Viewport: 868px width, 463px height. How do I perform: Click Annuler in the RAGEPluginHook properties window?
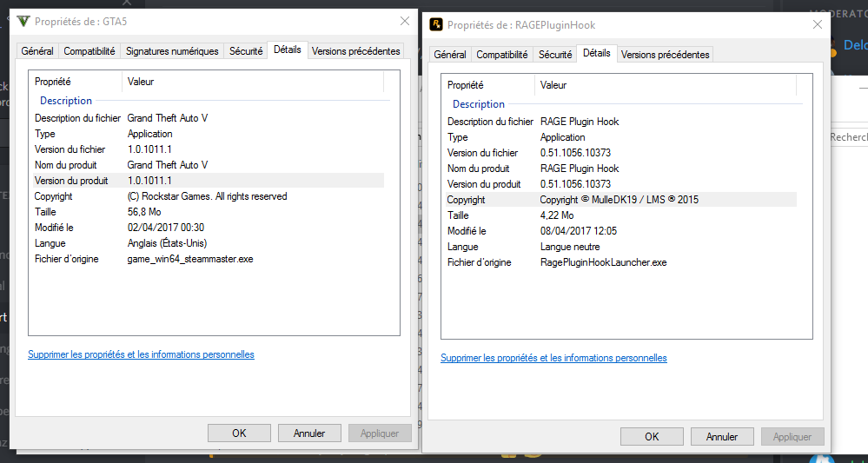coord(722,436)
